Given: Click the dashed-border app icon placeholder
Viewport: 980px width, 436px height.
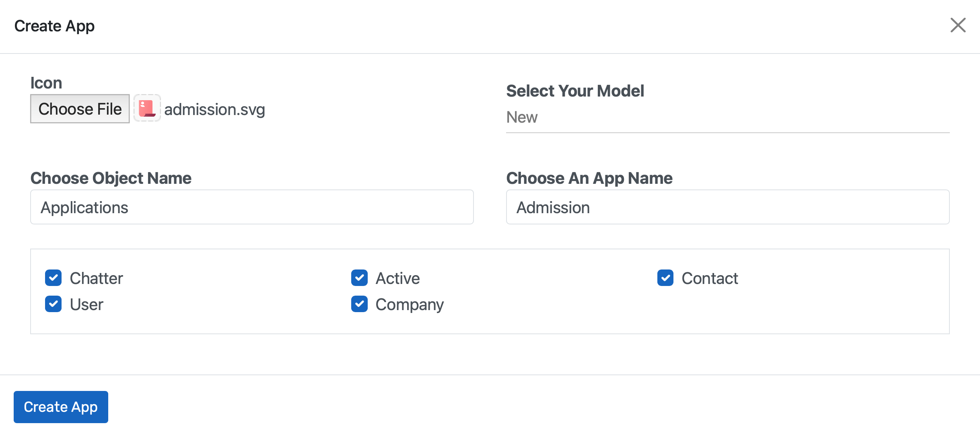Looking at the screenshot, I should [x=147, y=108].
